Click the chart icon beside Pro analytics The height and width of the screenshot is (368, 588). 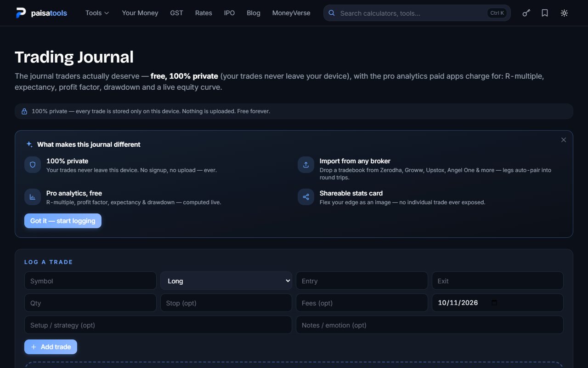[33, 197]
